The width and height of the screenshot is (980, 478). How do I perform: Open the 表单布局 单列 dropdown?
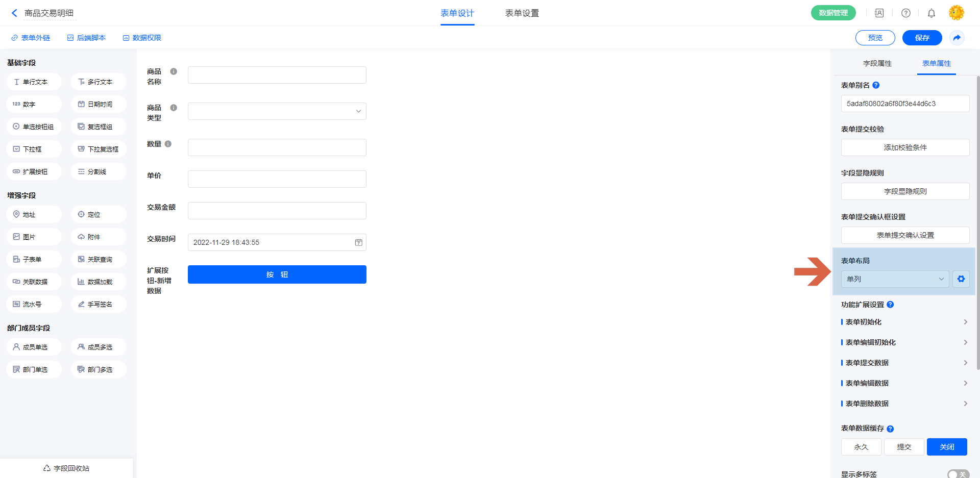click(x=895, y=279)
